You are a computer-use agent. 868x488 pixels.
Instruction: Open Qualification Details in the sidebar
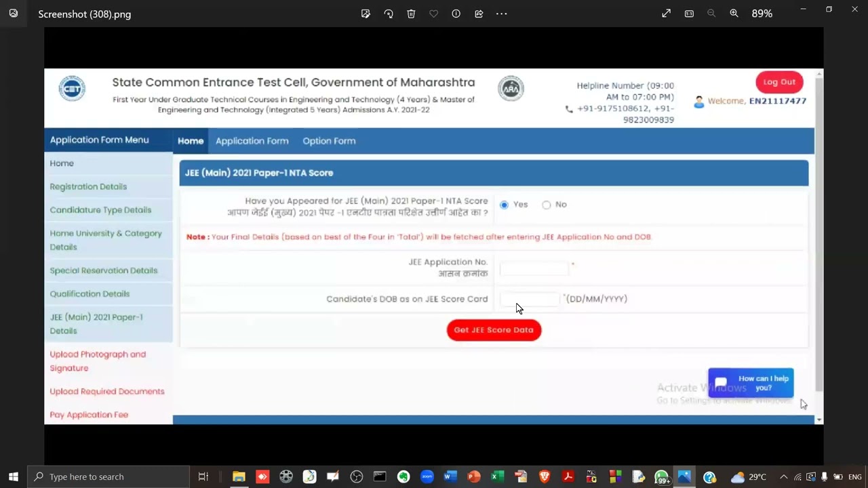click(x=90, y=293)
